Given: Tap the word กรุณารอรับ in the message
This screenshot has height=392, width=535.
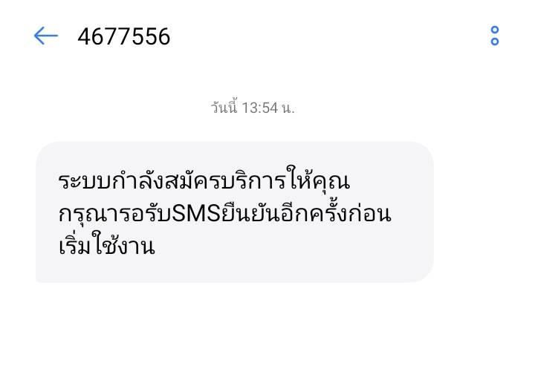Looking at the screenshot, I should click(114, 215).
